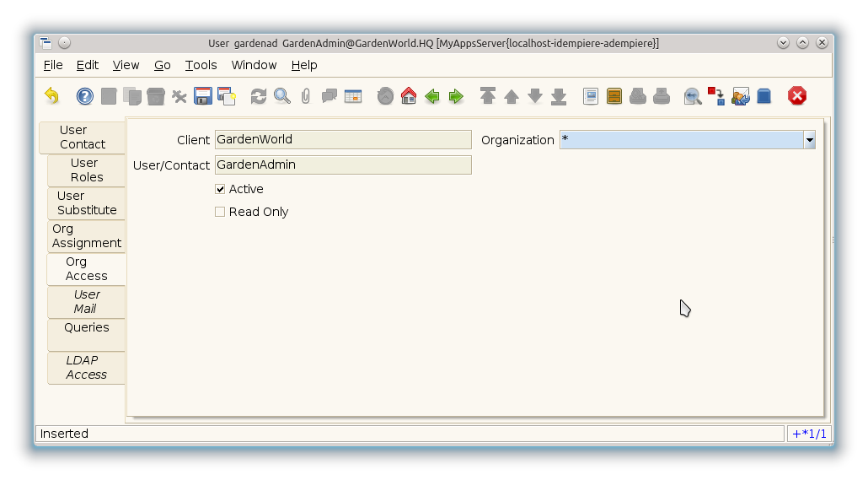Screen dimensions: 868x480
Task: Click the red Exit window icon
Action: click(797, 96)
